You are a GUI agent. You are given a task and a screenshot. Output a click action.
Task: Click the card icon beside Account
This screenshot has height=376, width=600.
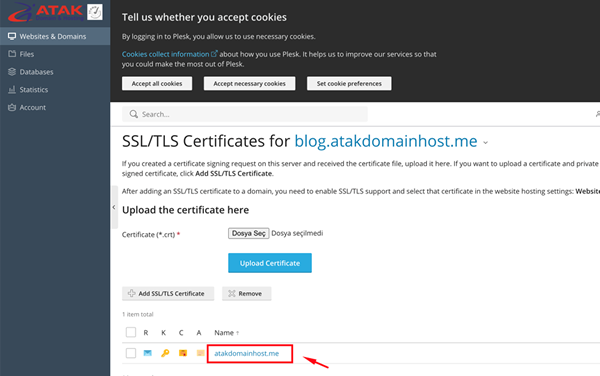click(x=12, y=107)
